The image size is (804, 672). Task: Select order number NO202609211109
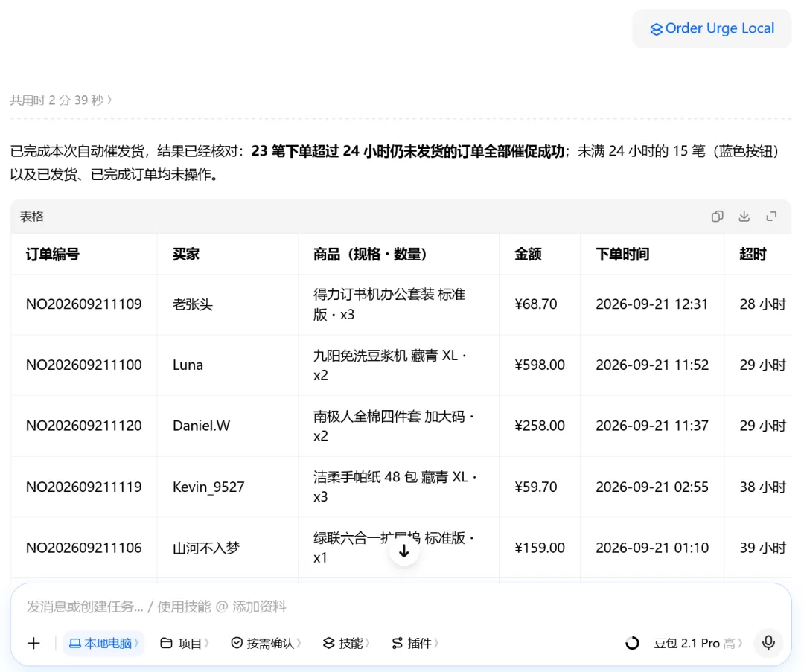click(x=84, y=304)
